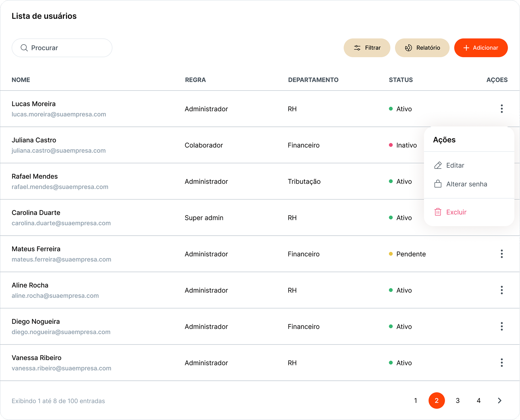Click the magnifier icon in the search bar
Viewport: 520px width, 420px height.
point(24,48)
